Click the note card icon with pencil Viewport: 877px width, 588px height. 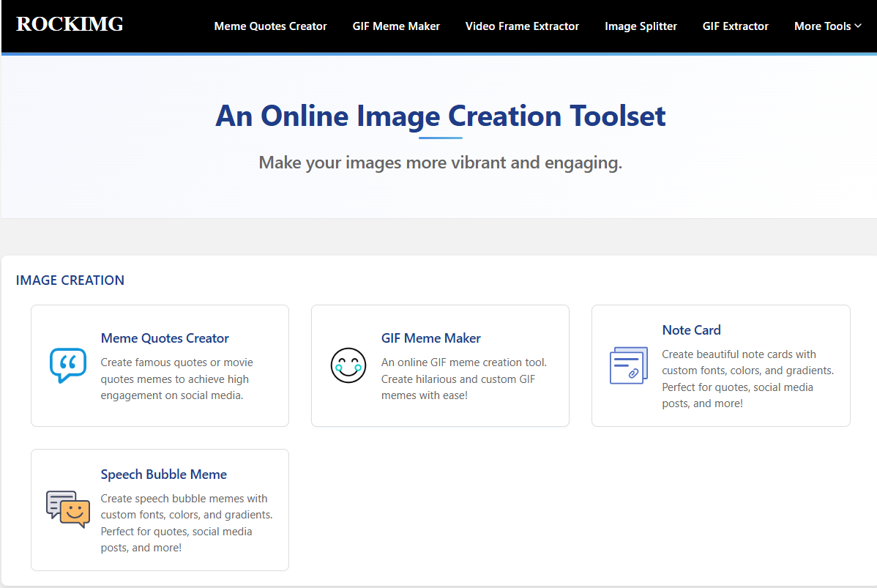point(628,365)
